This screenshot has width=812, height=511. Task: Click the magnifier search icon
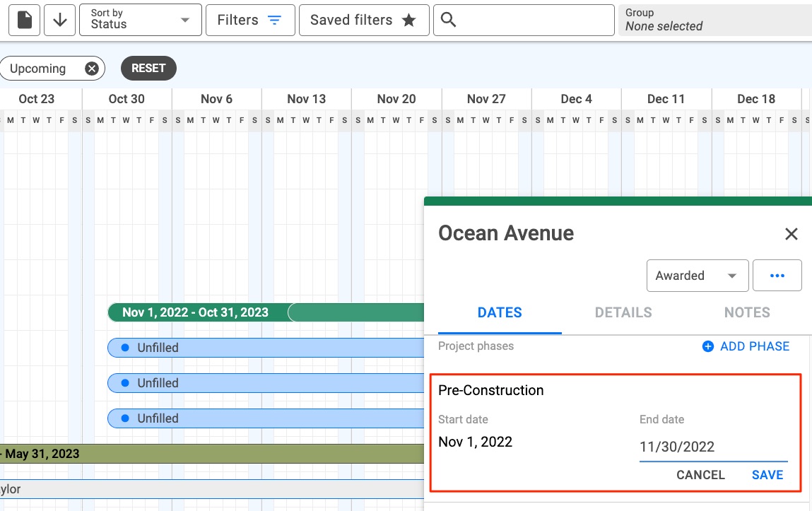point(449,20)
